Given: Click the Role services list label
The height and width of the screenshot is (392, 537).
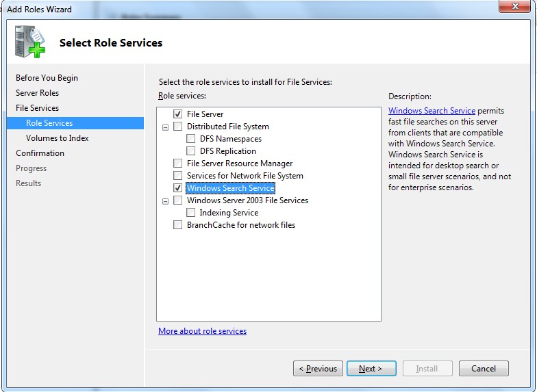Looking at the screenshot, I should 182,96.
